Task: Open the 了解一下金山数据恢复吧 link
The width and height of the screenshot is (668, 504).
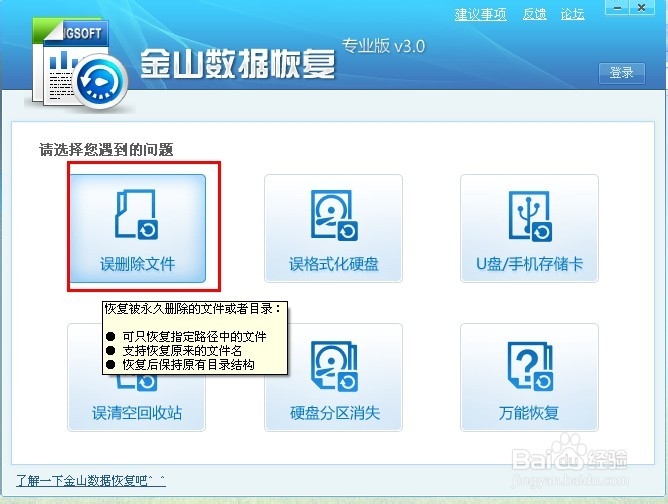Action: point(91,481)
